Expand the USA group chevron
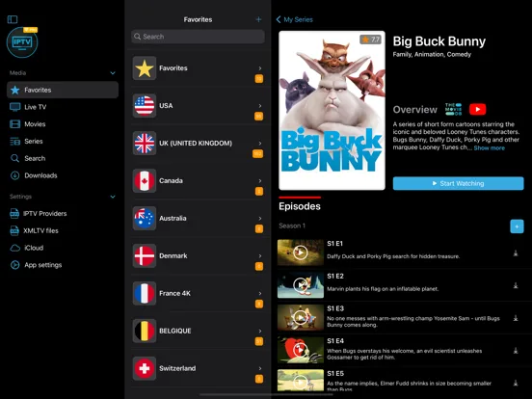This screenshot has height=399, width=532. (x=260, y=105)
